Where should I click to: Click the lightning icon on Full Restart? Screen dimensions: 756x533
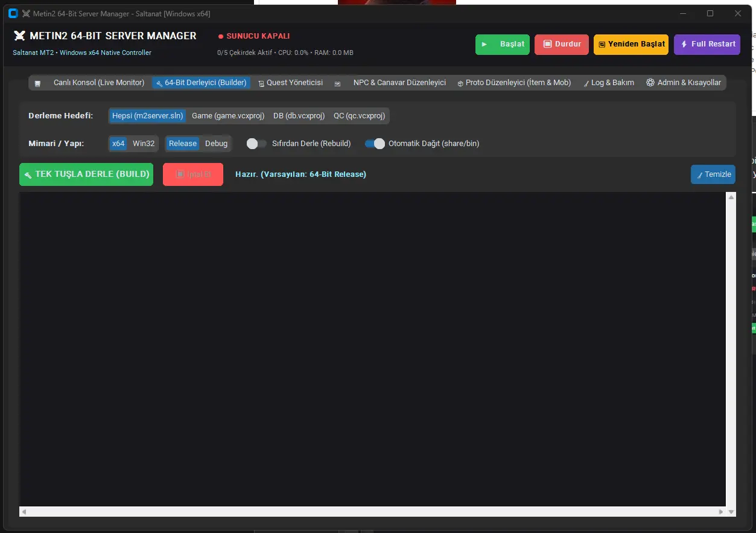(684, 44)
